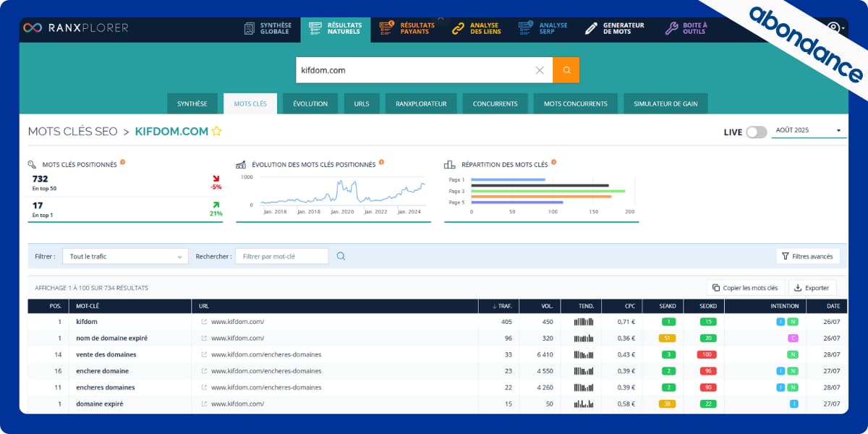
Task: Click the Exporter button
Action: pos(812,287)
